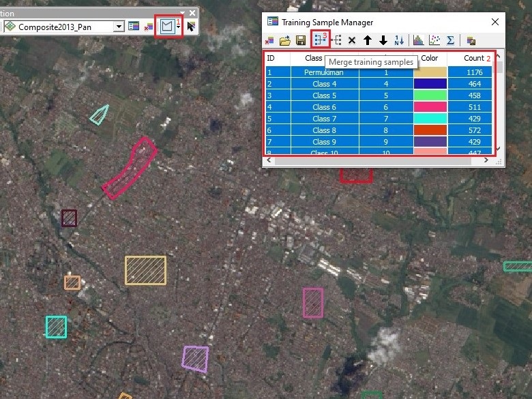Screen dimensions: 532x399
Task: Click the Merge training samples icon
Action: (x=319, y=40)
